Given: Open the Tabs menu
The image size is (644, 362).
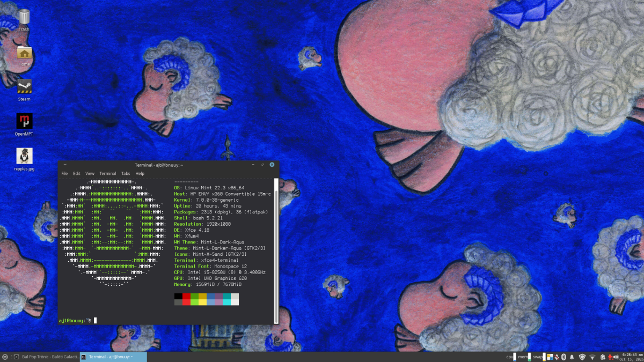Looking at the screenshot, I should [126, 174].
